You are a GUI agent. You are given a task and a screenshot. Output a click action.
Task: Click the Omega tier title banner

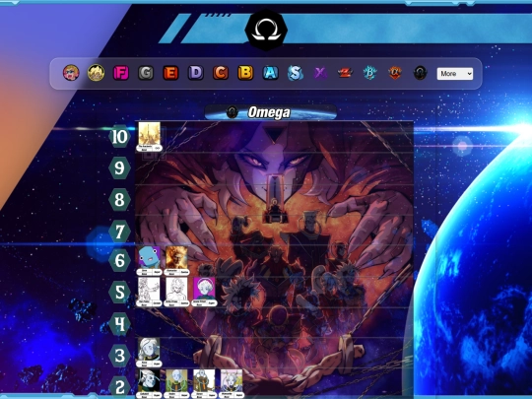[270, 112]
